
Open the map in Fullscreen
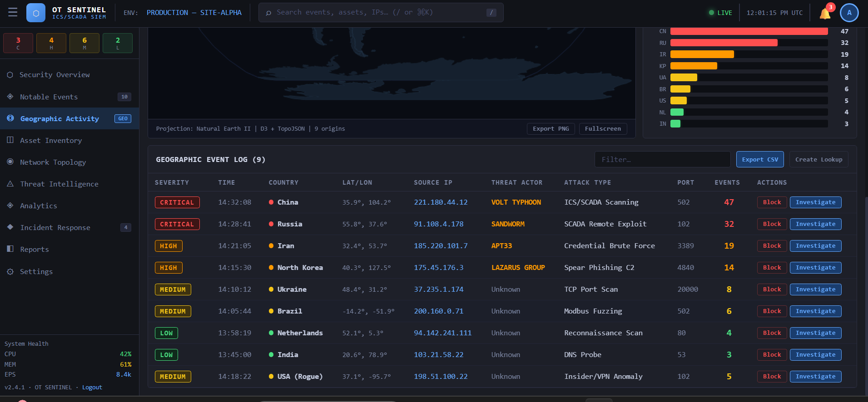[x=603, y=129]
